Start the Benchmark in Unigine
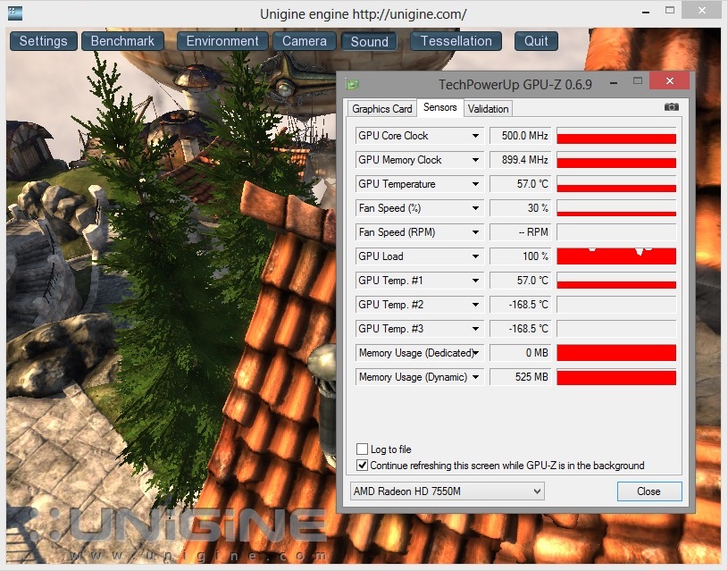728x571 pixels. pos(122,41)
